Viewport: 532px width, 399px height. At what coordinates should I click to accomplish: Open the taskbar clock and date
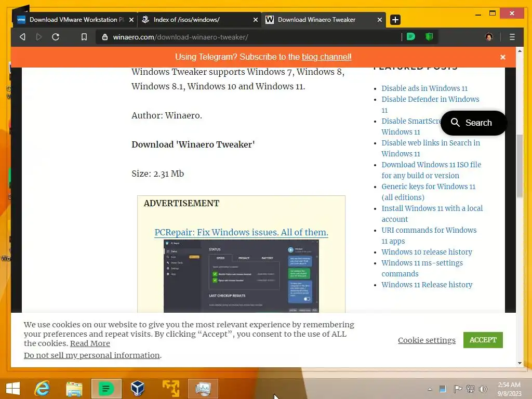(509, 389)
